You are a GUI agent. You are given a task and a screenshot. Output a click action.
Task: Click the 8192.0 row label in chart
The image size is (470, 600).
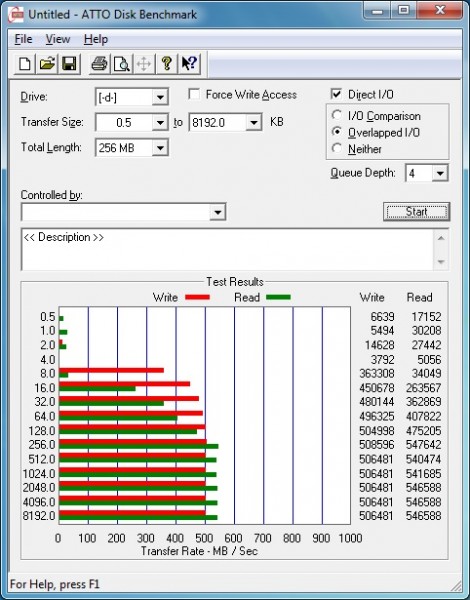[x=39, y=516]
